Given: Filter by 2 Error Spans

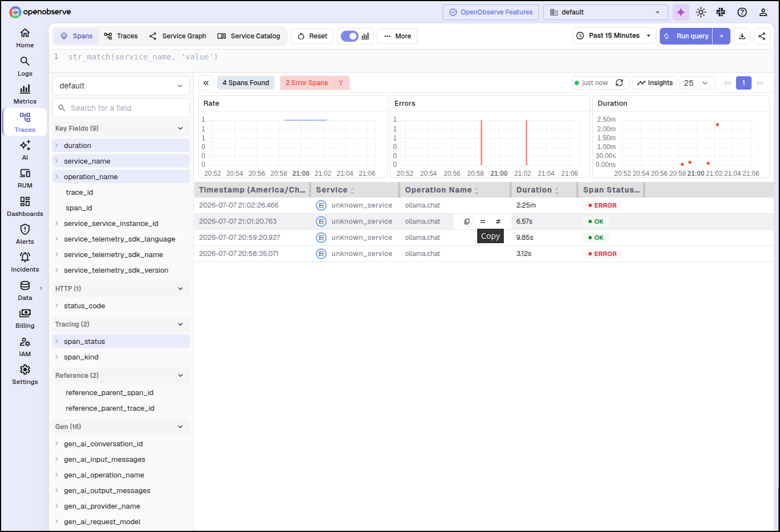Looking at the screenshot, I should pos(307,83).
